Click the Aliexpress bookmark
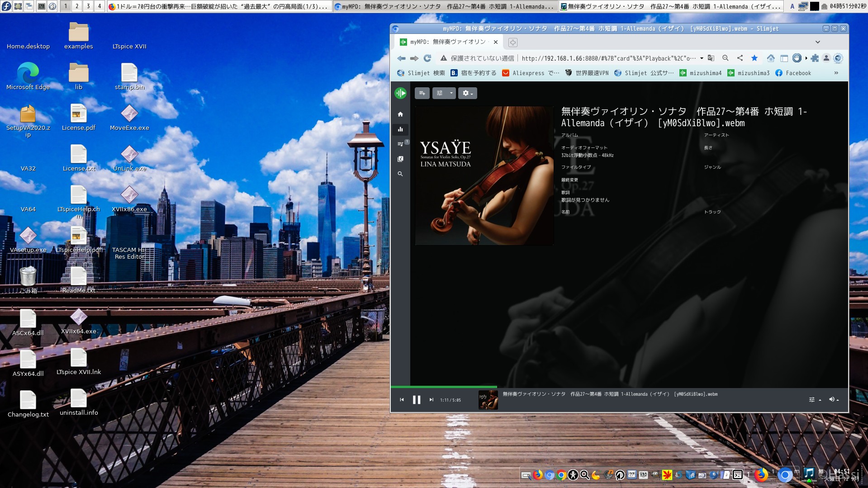 click(530, 73)
